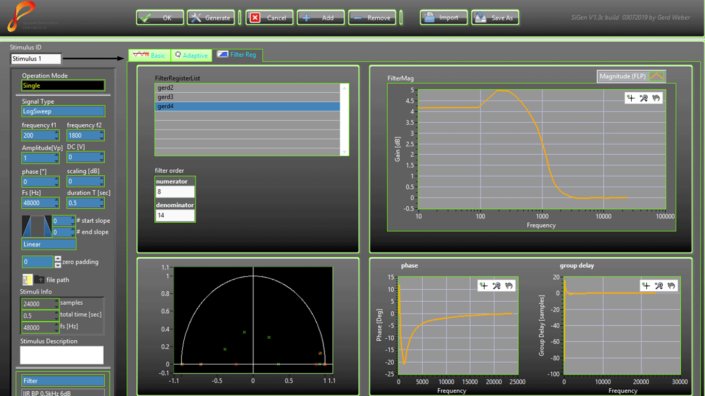The image size is (705, 396).
Task: Open the Signal Type dropdown showing LogSweep
Action: tap(63, 111)
